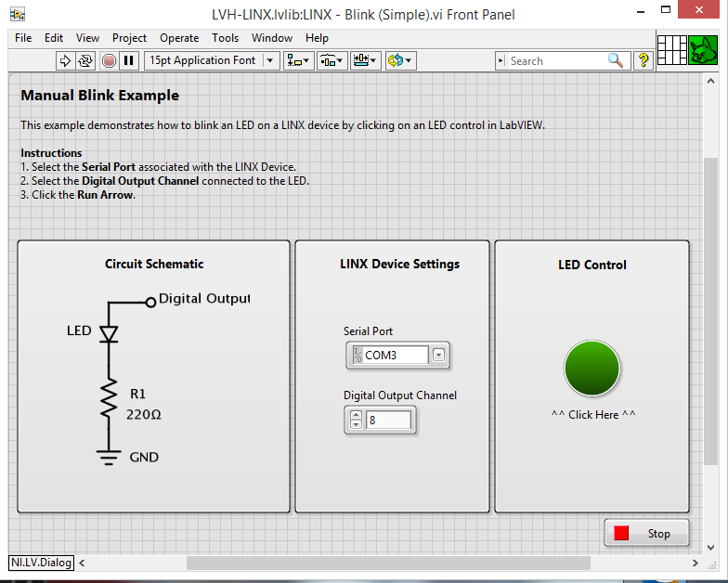Screen dimensions: 728x583
Task: Click the Digital Output label in schematic
Action: coord(204,299)
